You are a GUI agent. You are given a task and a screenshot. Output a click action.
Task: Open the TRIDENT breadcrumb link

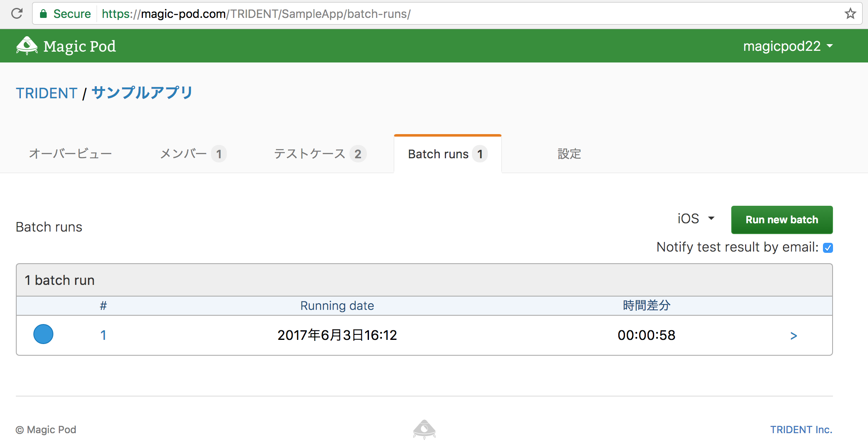pos(47,93)
